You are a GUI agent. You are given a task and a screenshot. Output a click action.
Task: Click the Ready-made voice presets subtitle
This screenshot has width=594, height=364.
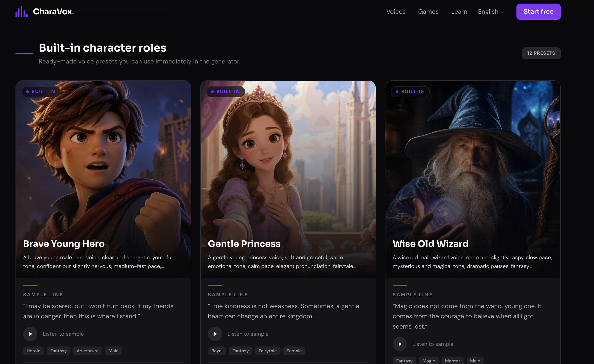pos(140,61)
